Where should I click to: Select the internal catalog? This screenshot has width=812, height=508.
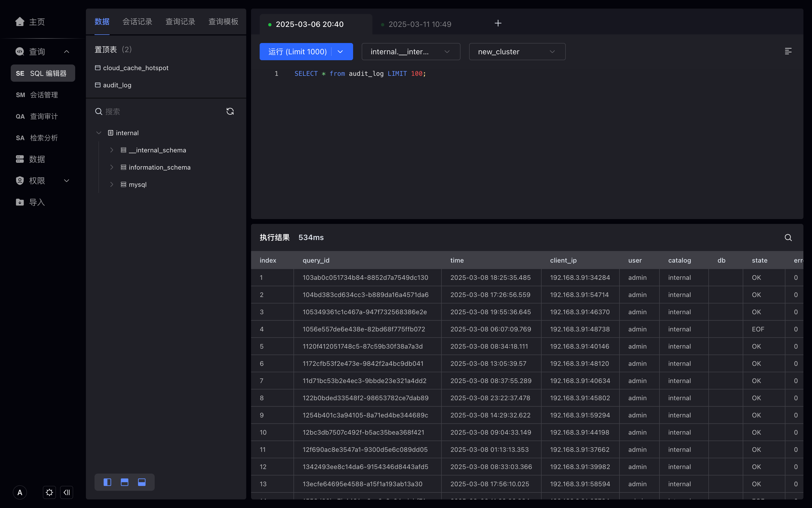127,133
